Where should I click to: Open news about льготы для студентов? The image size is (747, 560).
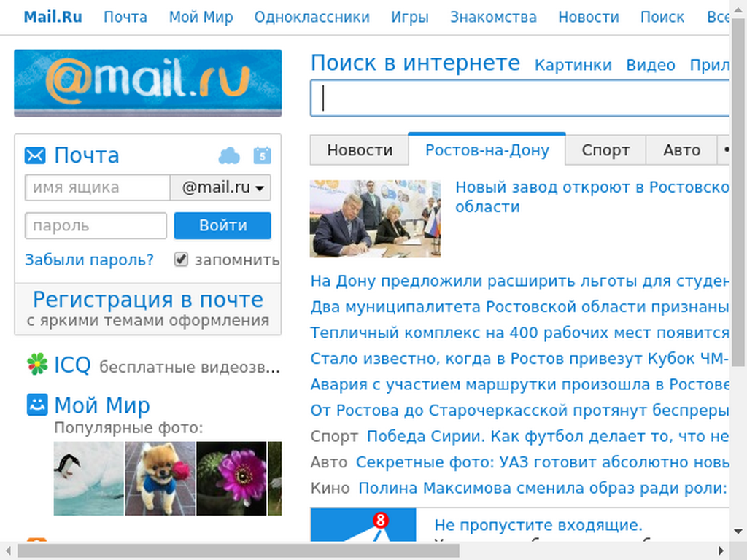click(519, 281)
